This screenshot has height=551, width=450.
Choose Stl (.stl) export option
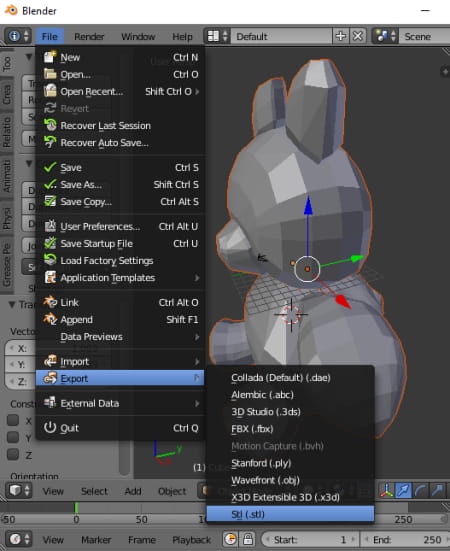[x=290, y=514]
